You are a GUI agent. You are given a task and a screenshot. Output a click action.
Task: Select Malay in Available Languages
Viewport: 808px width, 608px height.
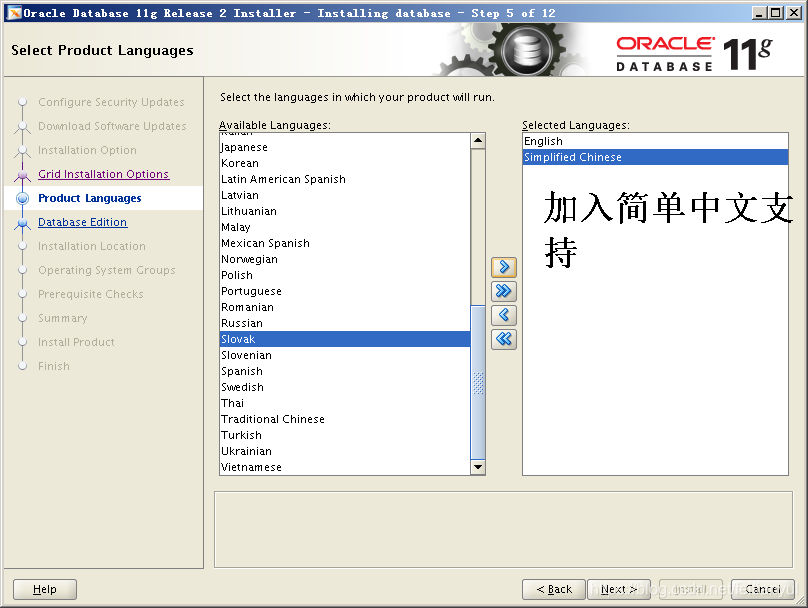345,227
